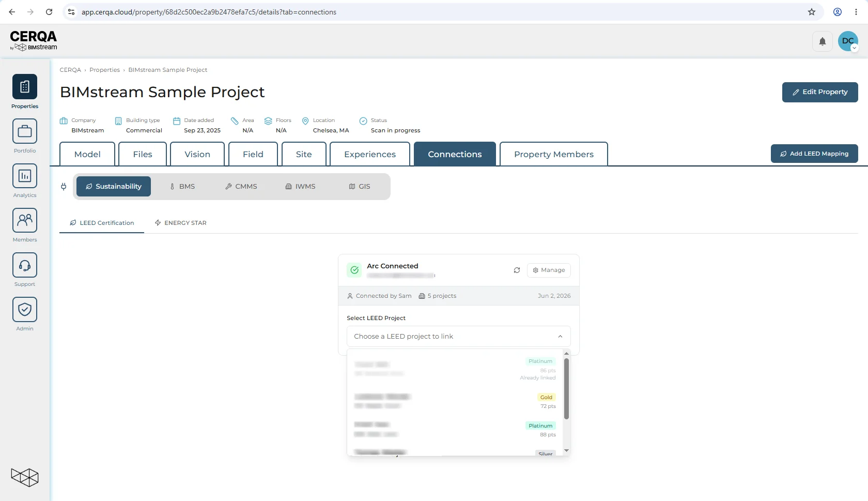Switch to the Field tab

coord(253,154)
